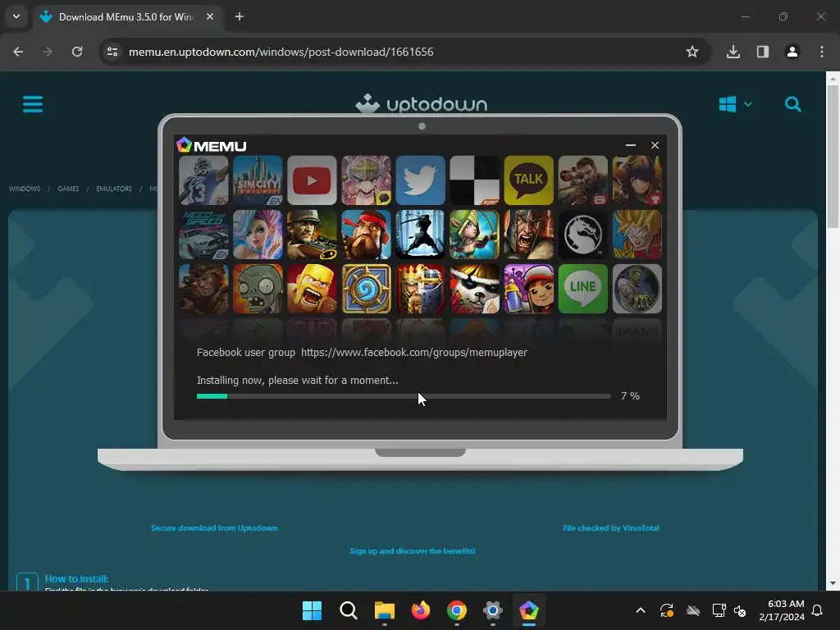The width and height of the screenshot is (840, 630).
Task: Open Chrome profile avatar icon
Action: (x=792, y=52)
